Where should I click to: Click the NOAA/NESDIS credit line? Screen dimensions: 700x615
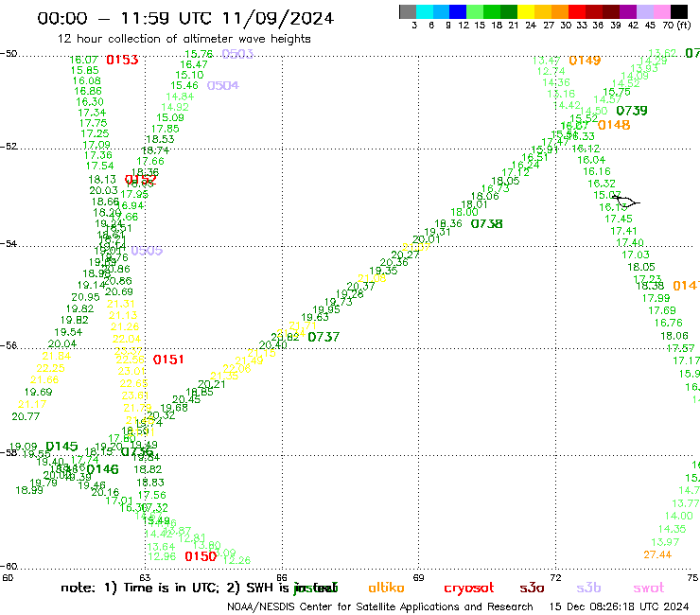[x=380, y=606]
